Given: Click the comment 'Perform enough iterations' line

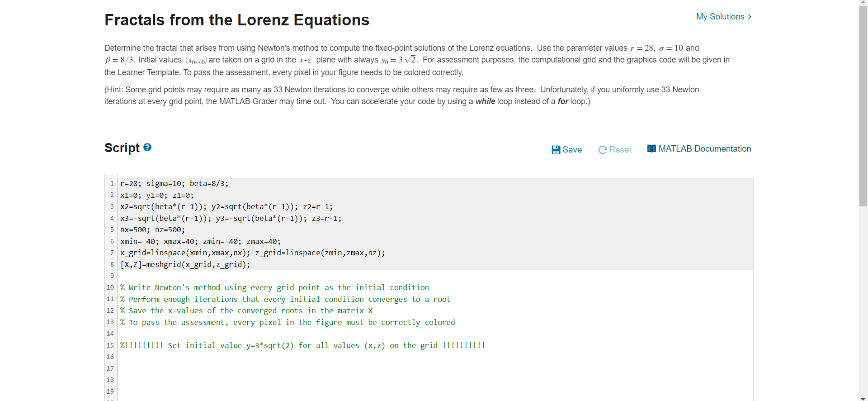Looking at the screenshot, I should pos(285,300).
